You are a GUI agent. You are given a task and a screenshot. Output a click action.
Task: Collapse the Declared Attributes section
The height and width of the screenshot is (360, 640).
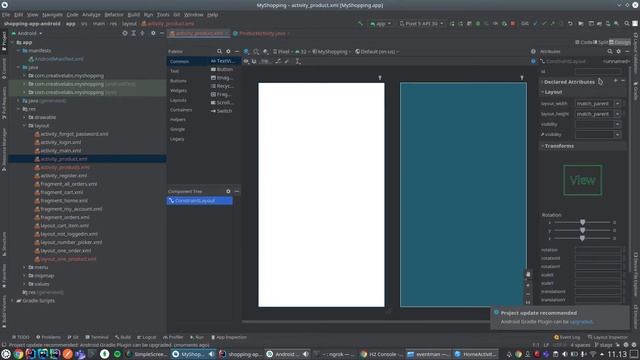tap(542, 82)
